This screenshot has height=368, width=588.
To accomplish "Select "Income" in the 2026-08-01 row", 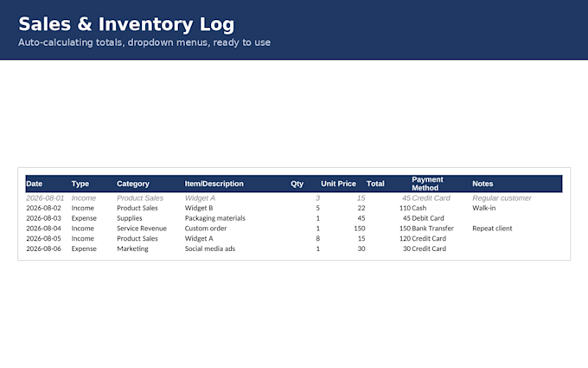I will point(84,198).
